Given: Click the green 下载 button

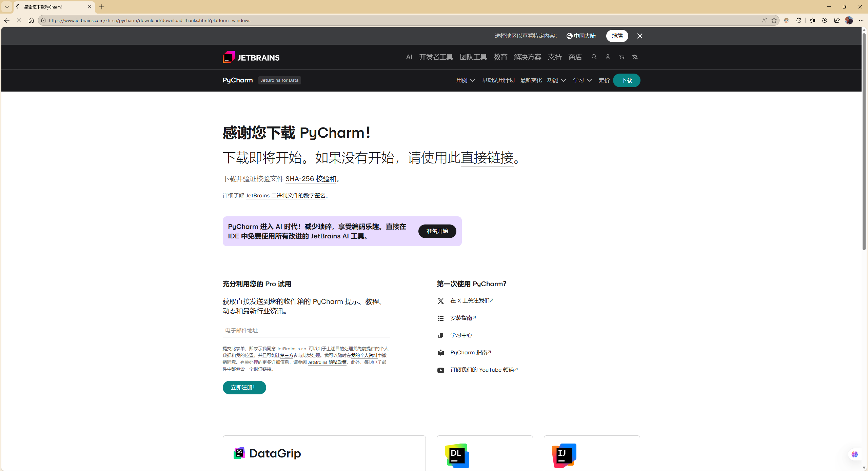Looking at the screenshot, I should (x=627, y=80).
